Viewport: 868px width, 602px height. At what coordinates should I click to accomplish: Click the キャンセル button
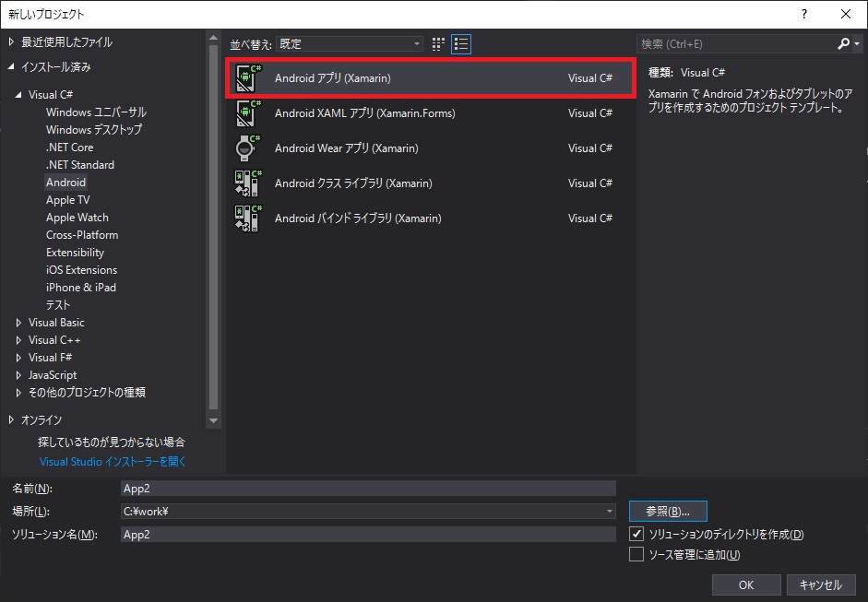[820, 584]
